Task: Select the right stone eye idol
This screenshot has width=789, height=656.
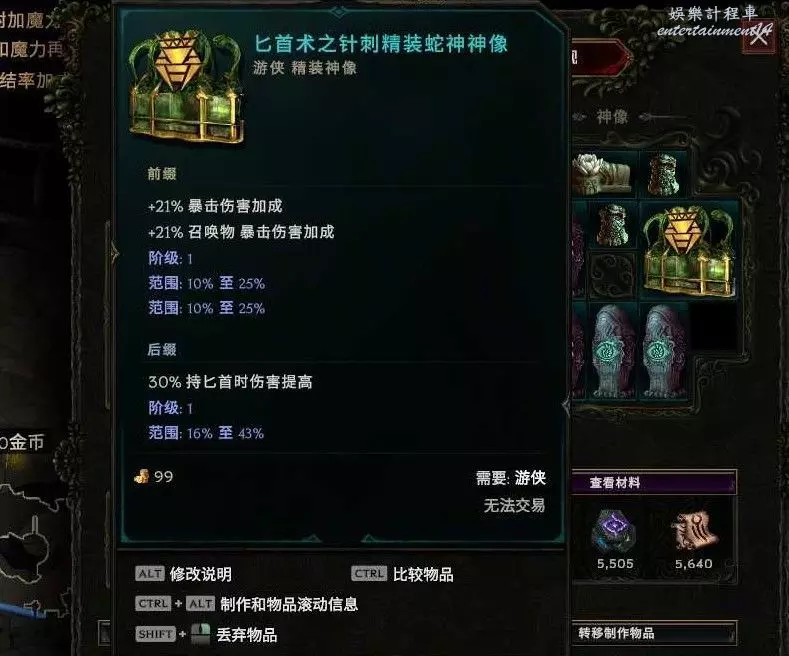Action: (665, 351)
